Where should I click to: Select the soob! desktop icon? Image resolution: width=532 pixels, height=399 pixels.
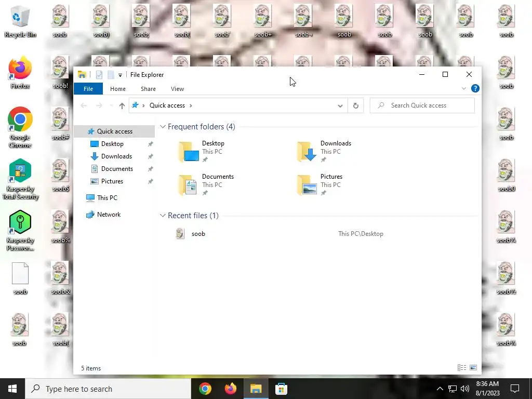pyautogui.click(x=60, y=73)
